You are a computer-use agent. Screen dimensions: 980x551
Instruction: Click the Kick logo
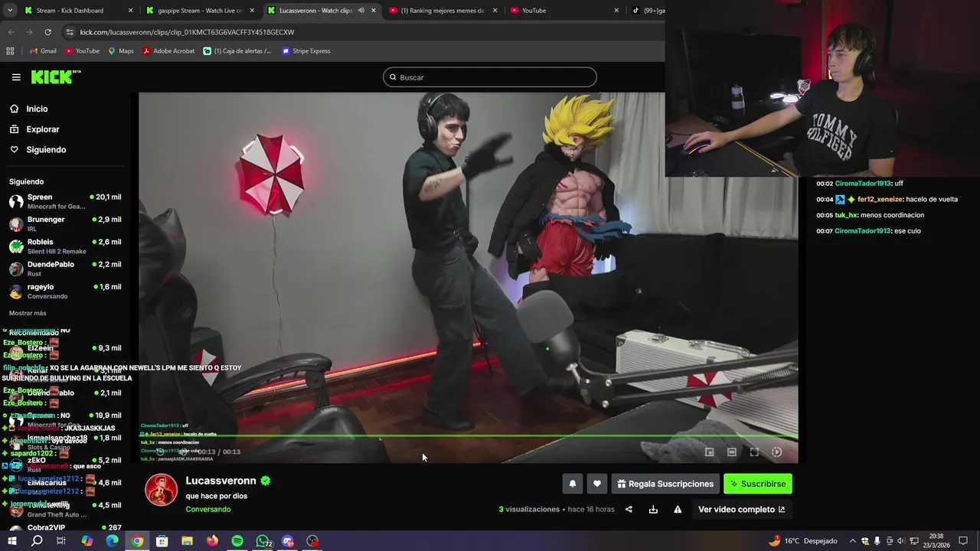pos(55,77)
